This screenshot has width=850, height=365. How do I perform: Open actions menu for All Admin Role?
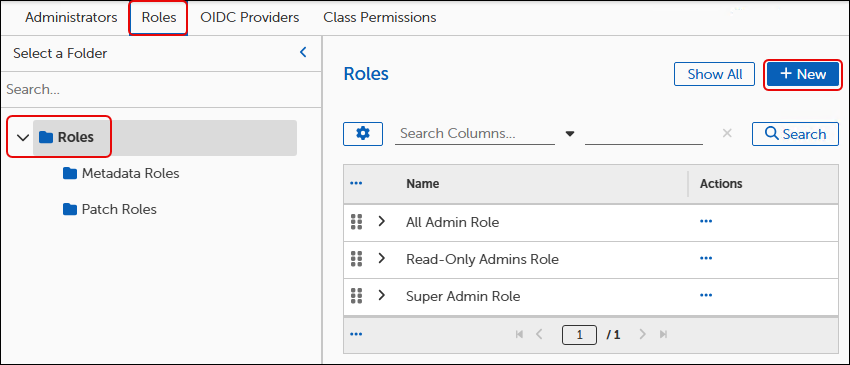706,221
